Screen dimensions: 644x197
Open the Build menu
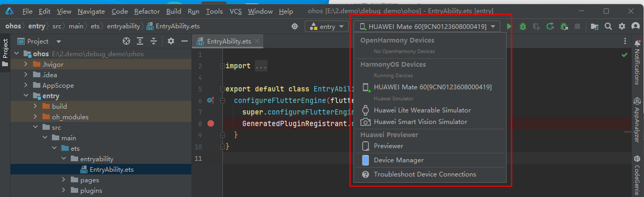point(174,11)
